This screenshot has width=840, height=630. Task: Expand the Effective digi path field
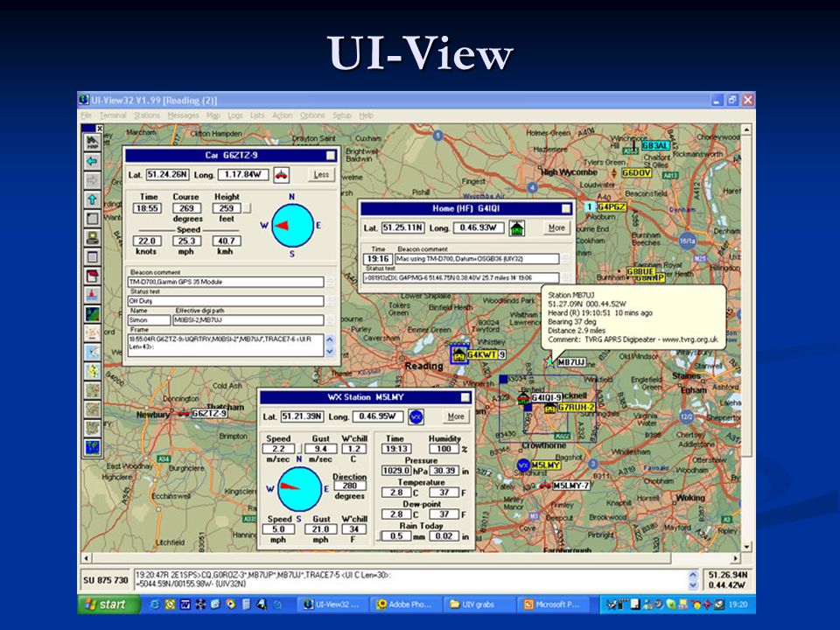point(331,320)
